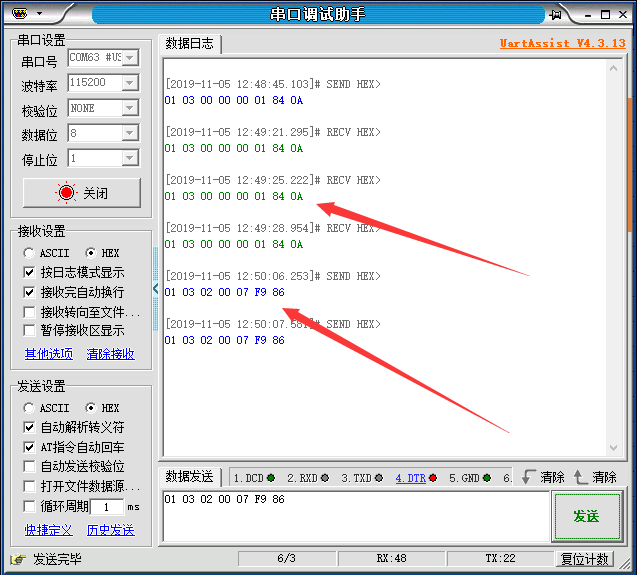The image size is (637, 575).
Task: Uncheck AT指令自动回车 checkbox
Action: click(x=29, y=447)
